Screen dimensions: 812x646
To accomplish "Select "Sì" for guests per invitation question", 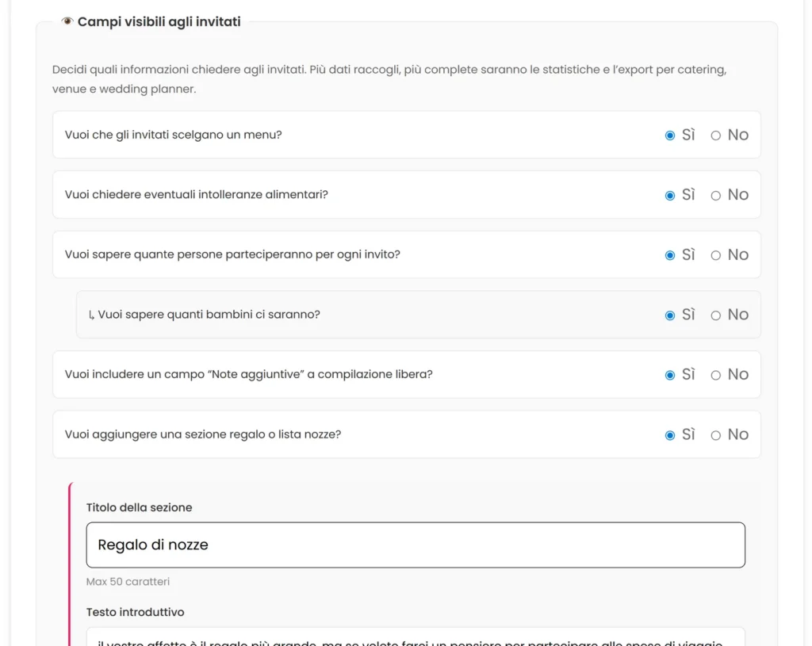I will pos(670,254).
